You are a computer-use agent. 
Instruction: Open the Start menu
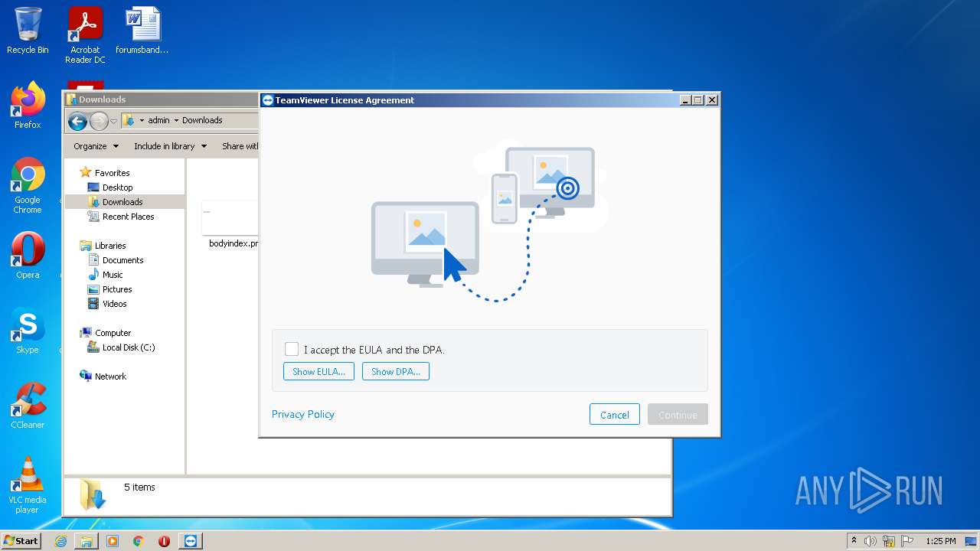point(21,541)
